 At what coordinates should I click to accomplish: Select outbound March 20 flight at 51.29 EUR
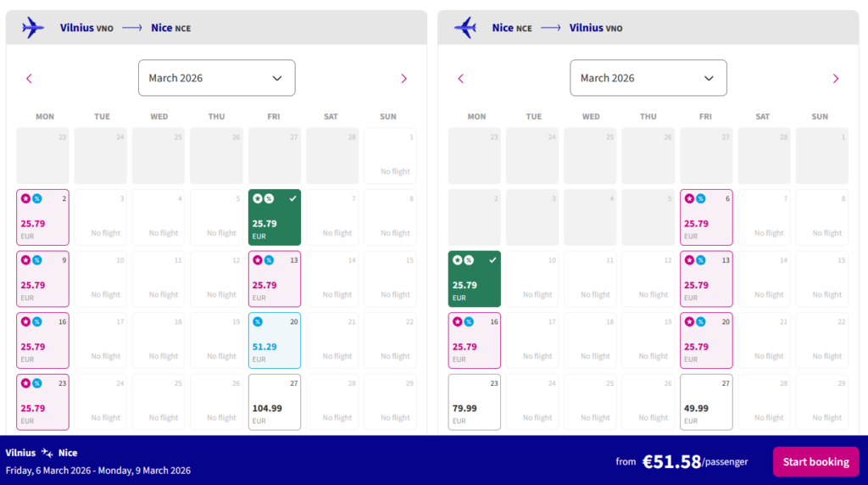274,341
